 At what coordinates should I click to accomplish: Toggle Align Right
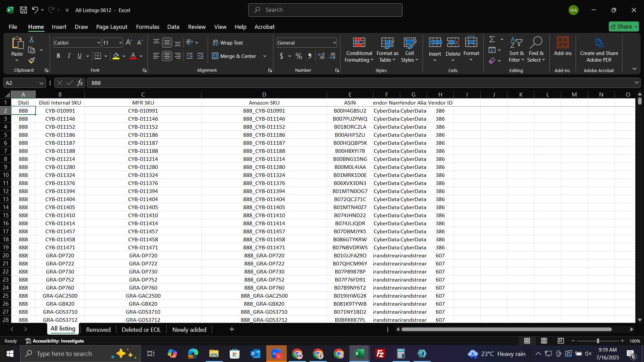coord(178,56)
